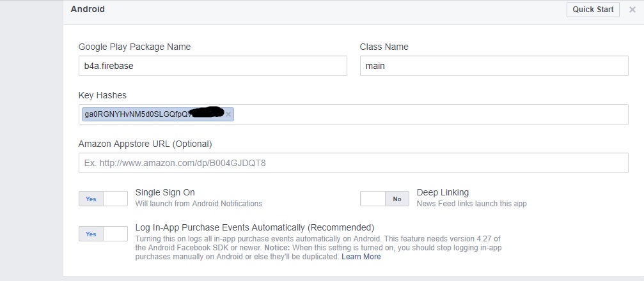Click Log In-App Purchase Events Automatically heading

pyautogui.click(x=255, y=227)
